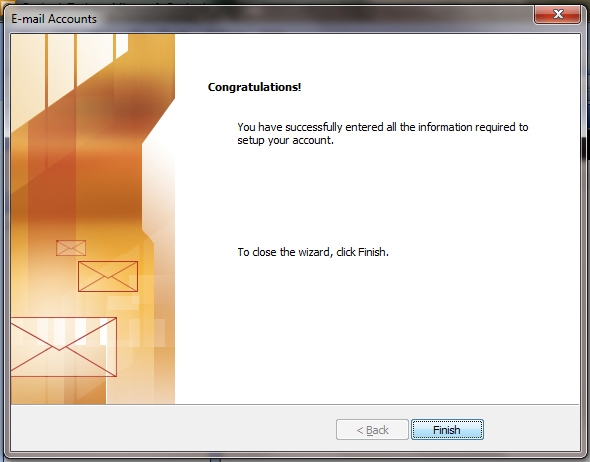
Task: Close the E-mail Accounts dialog window
Action: [557, 15]
